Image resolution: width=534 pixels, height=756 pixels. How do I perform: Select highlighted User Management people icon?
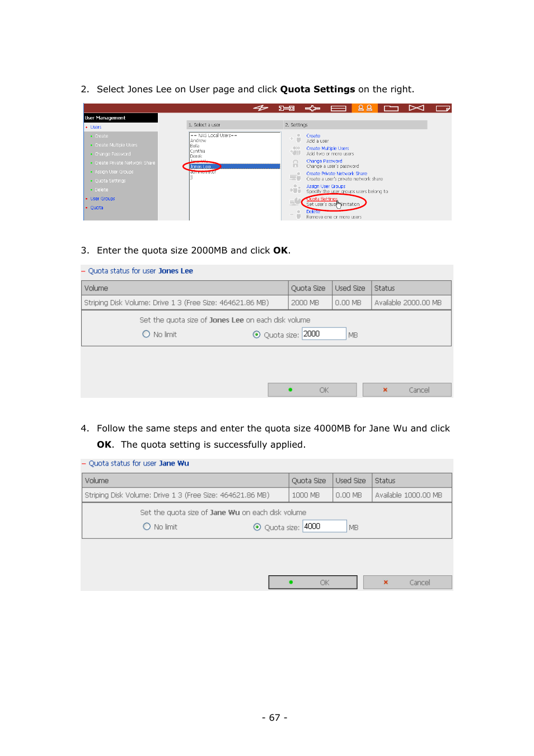pos(365,108)
